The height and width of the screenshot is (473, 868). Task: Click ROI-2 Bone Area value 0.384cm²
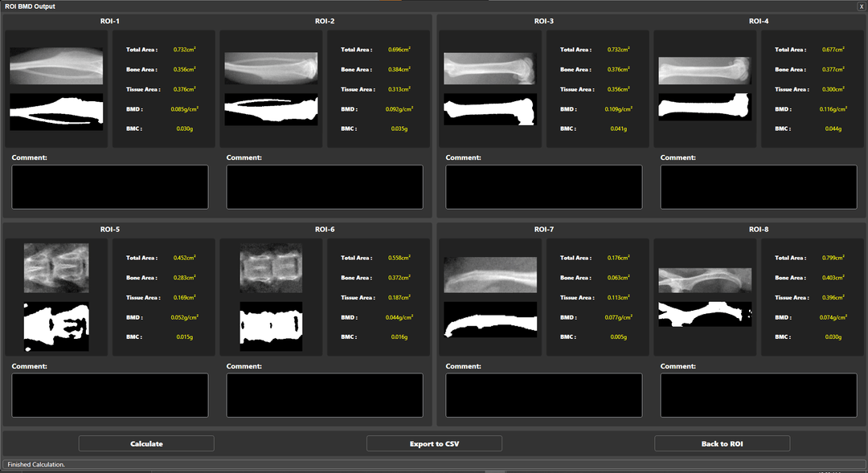(x=399, y=69)
